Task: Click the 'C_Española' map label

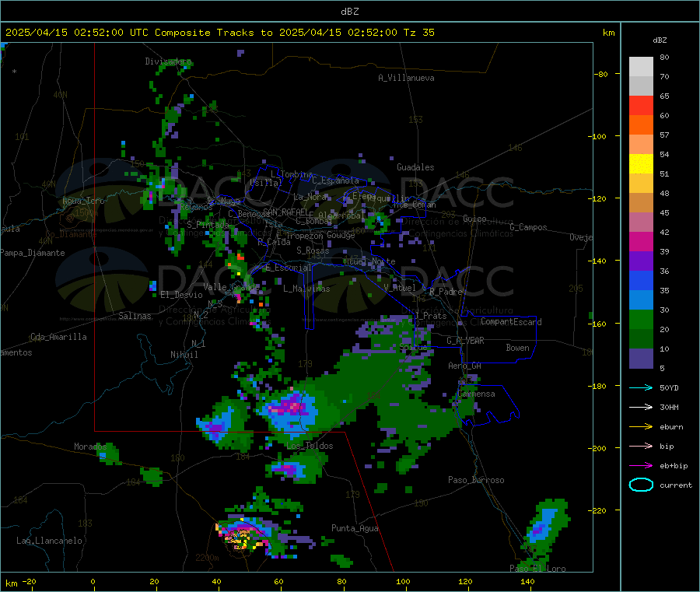Action: (335, 180)
